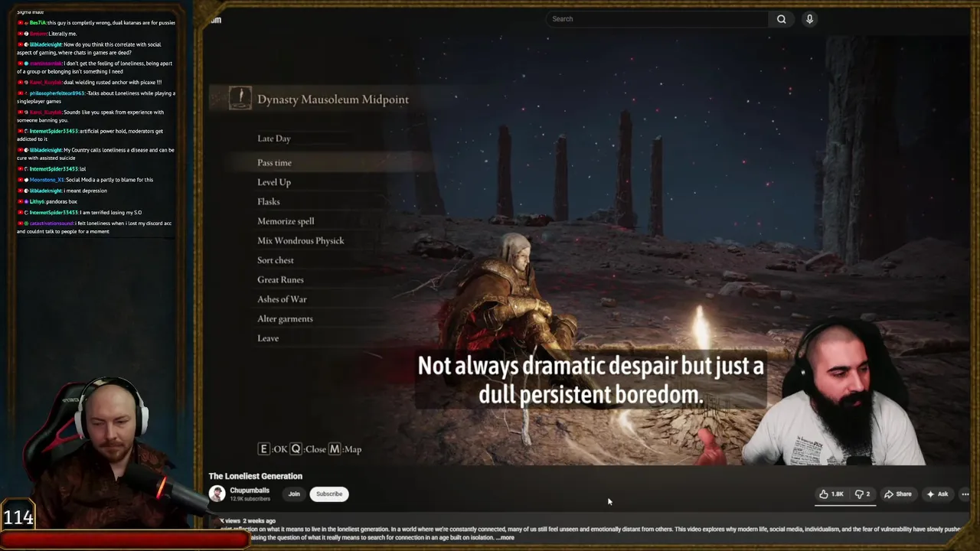The width and height of the screenshot is (980, 551).
Task: Select Sort chest menu entry
Action: [276, 260]
